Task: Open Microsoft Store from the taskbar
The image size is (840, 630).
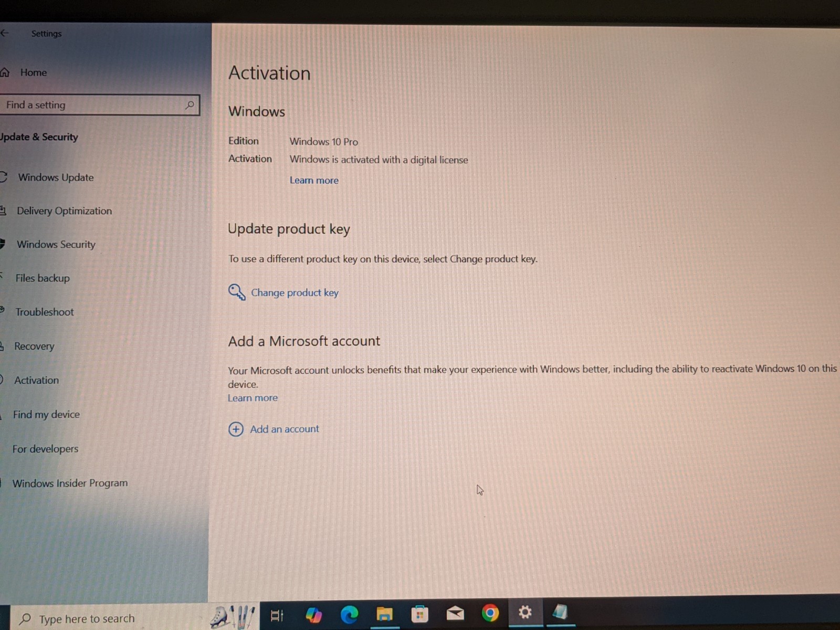Action: (419, 614)
